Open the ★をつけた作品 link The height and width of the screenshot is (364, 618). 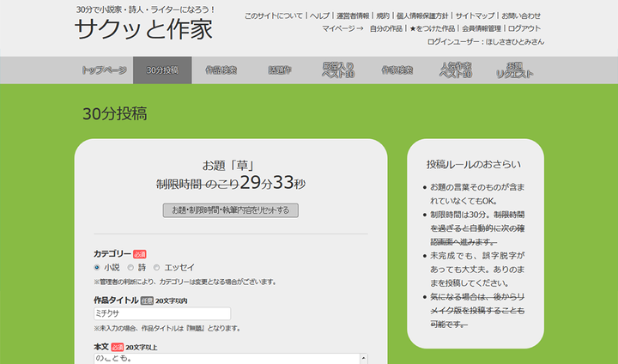[x=433, y=28]
